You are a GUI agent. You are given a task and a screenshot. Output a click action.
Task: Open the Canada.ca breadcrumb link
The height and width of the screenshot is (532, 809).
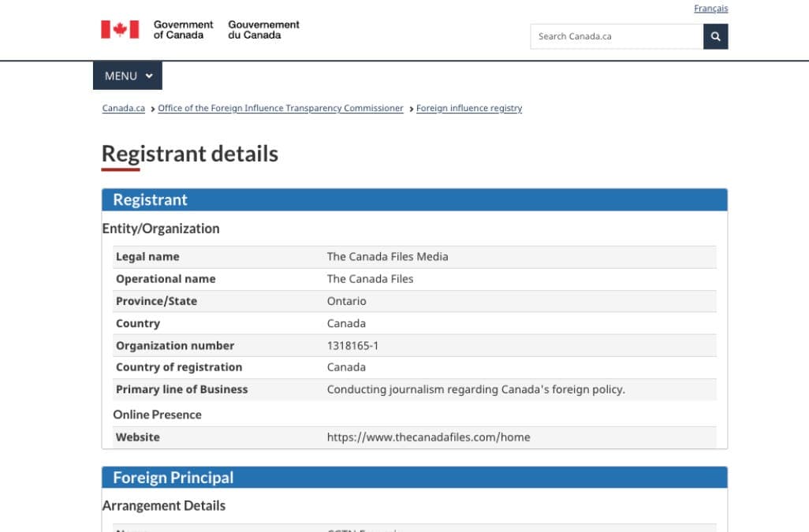point(123,108)
